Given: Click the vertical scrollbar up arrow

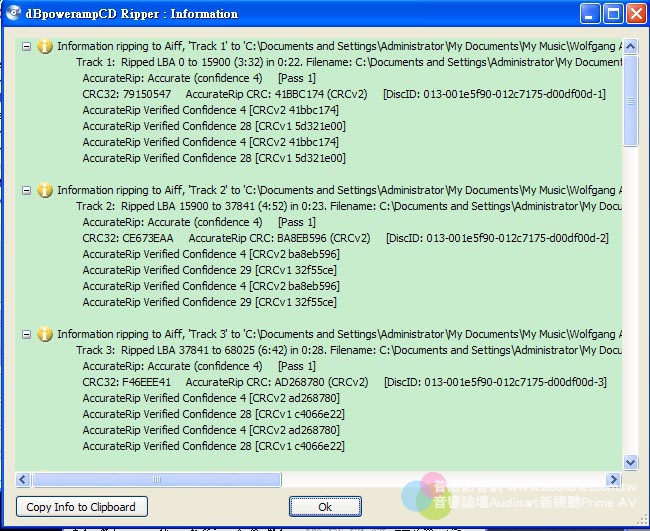Looking at the screenshot, I should click(631, 46).
